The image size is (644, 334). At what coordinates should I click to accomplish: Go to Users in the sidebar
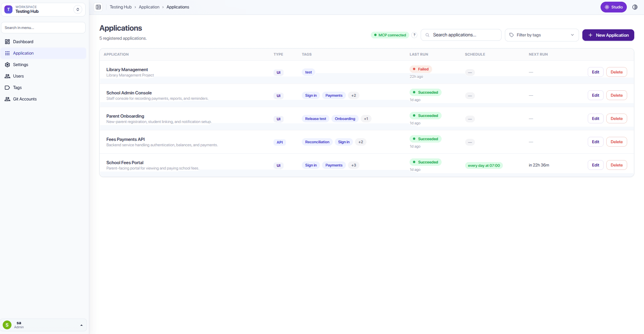43,76
